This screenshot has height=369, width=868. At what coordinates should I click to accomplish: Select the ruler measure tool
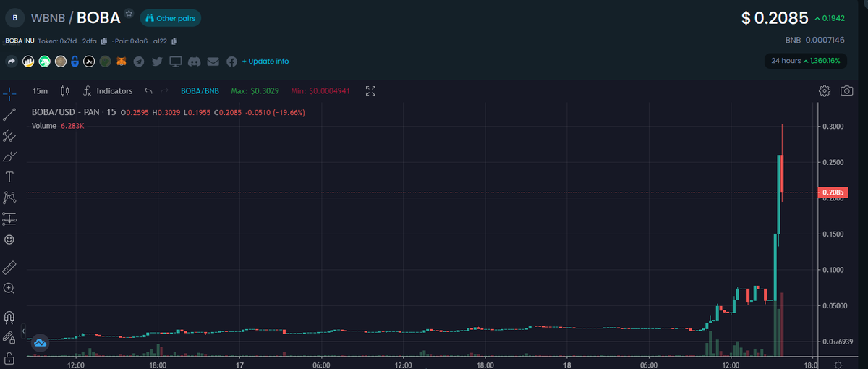pos(9,268)
